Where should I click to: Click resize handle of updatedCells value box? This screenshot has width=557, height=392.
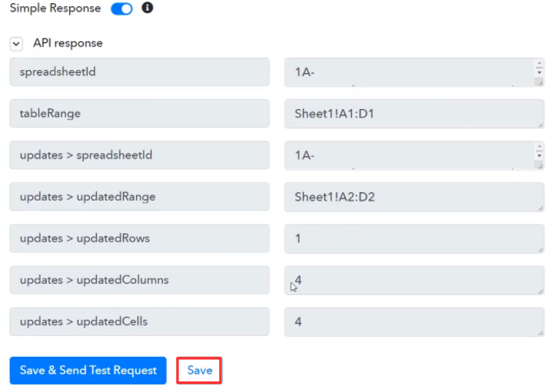coord(540,333)
